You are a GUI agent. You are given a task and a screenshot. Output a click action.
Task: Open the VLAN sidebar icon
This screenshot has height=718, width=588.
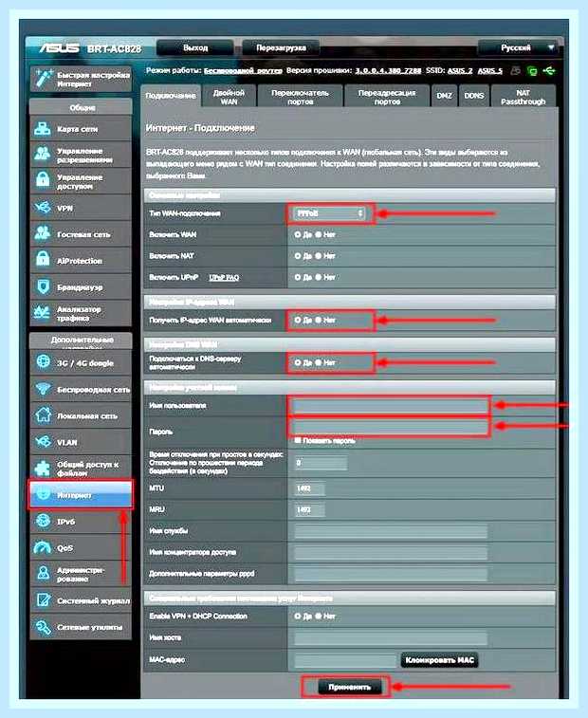coord(43,442)
